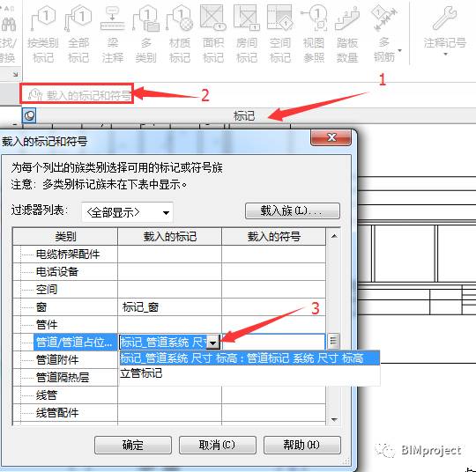Select 立管标记 from the dropdown list
The image size is (476, 472).
(141, 373)
